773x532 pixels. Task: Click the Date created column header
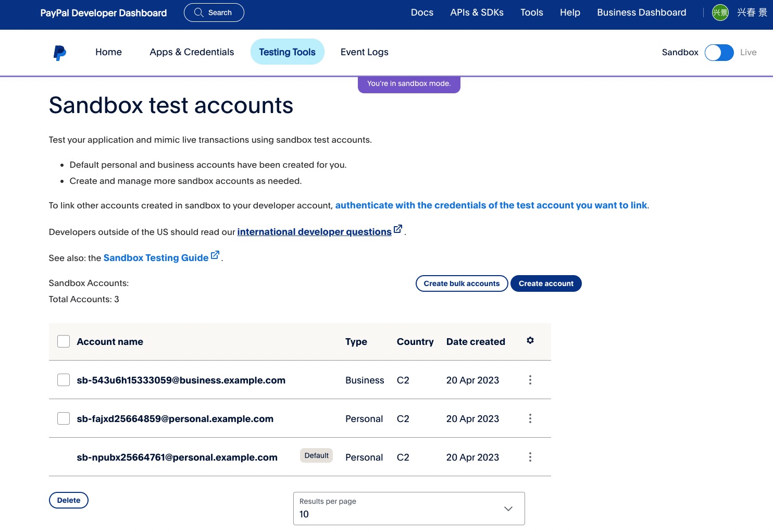tap(476, 342)
